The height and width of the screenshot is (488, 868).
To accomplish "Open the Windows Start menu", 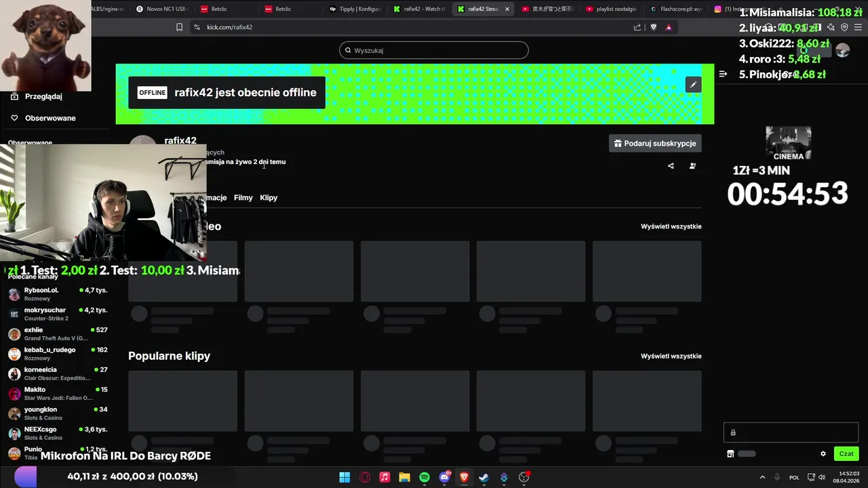I will 344,477.
